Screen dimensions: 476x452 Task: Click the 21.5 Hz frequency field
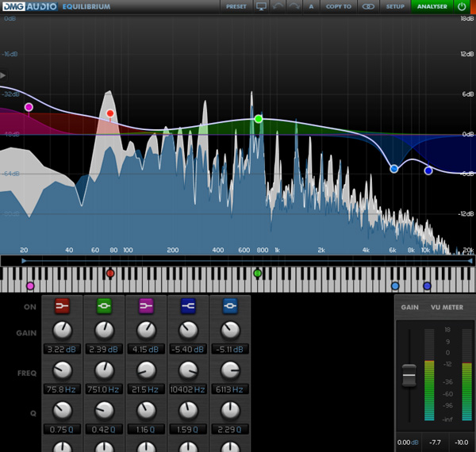click(146, 389)
